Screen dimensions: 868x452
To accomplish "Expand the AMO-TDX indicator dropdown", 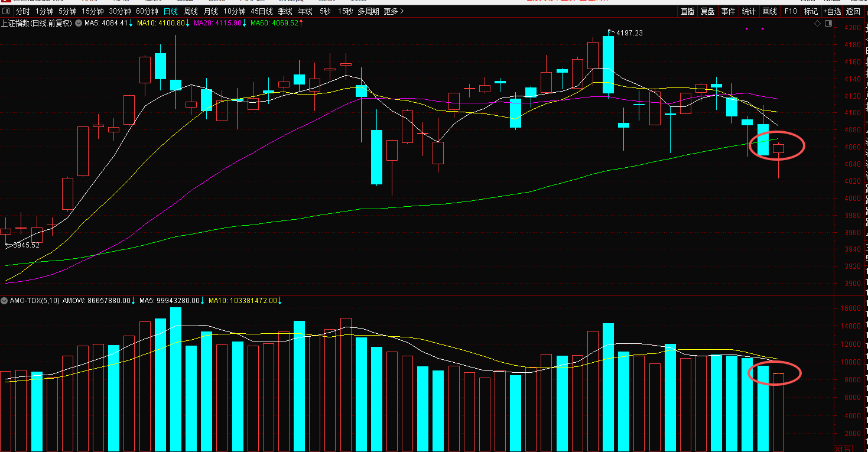I will (x=5, y=301).
